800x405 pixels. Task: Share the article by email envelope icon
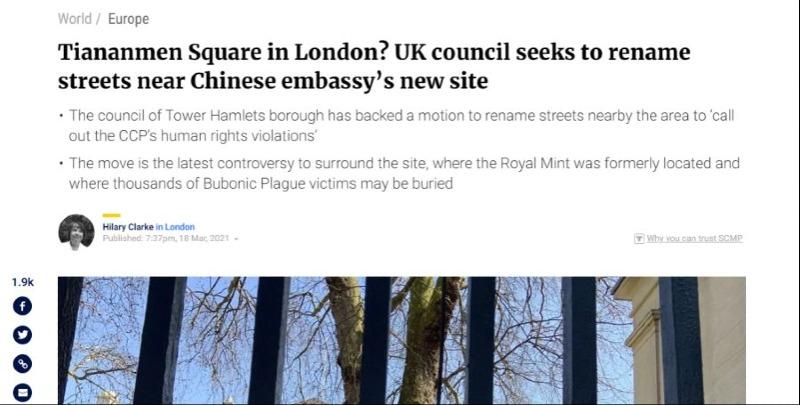(22, 393)
